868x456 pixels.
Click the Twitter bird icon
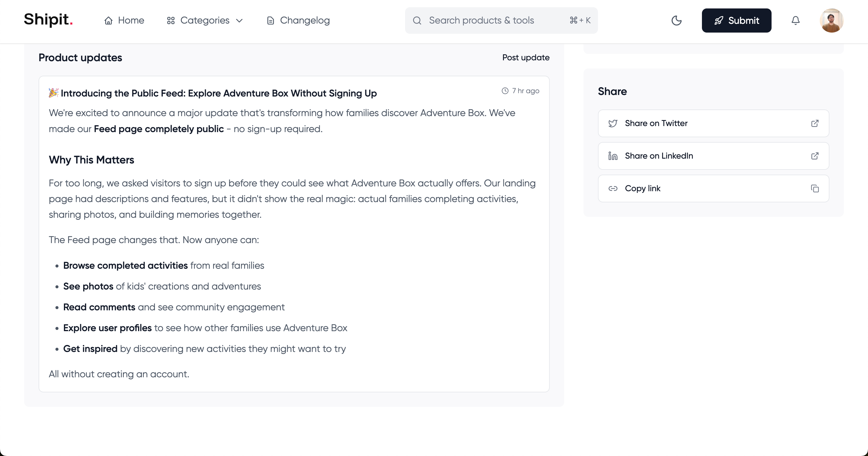point(613,123)
